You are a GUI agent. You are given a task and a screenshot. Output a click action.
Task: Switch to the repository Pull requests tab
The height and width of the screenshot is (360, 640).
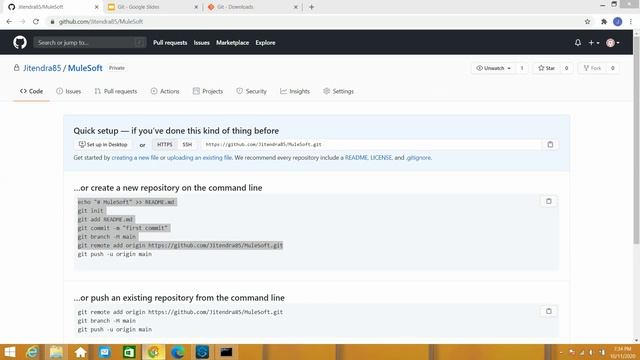point(116,91)
